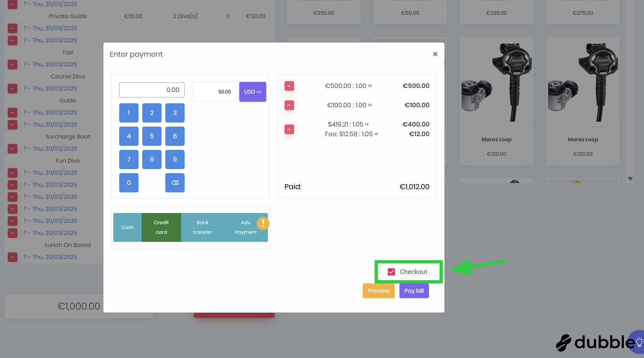Click the orange warning icon on Adv. Payment

263,223
